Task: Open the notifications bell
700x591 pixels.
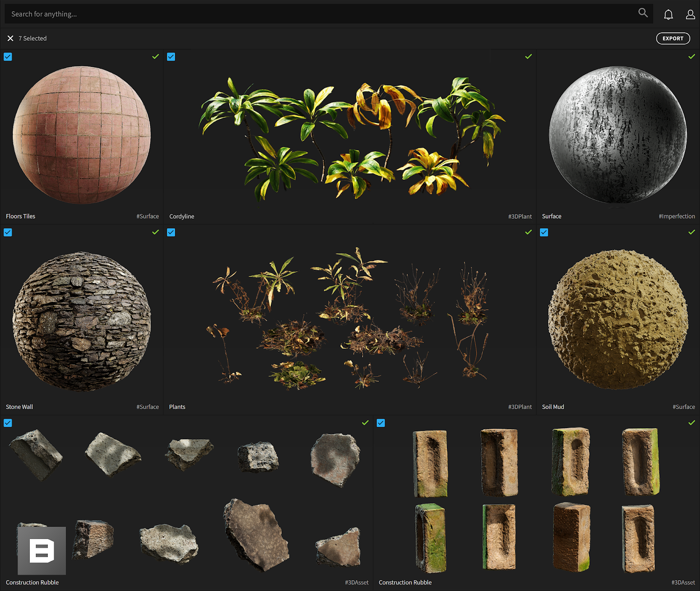Action: tap(668, 14)
